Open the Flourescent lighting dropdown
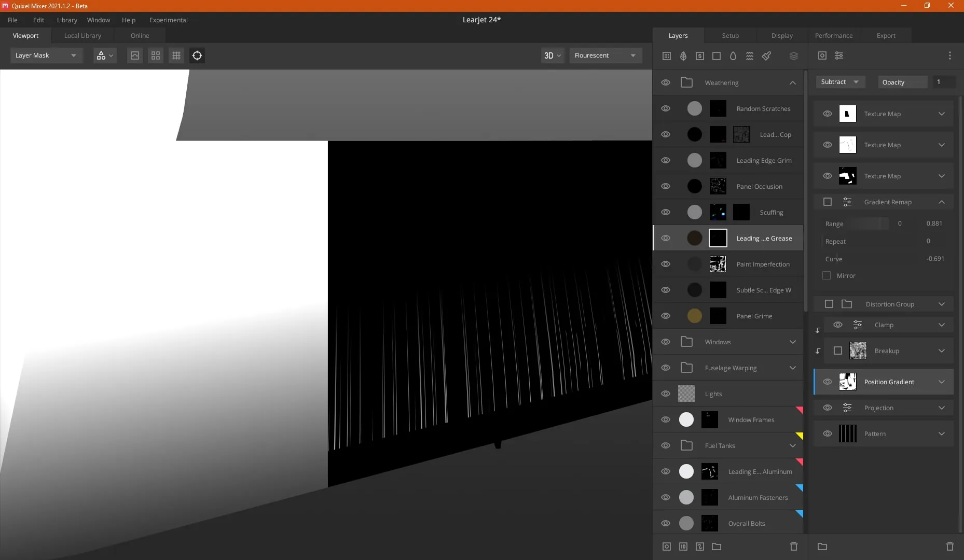This screenshot has height=560, width=964. pyautogui.click(x=605, y=55)
